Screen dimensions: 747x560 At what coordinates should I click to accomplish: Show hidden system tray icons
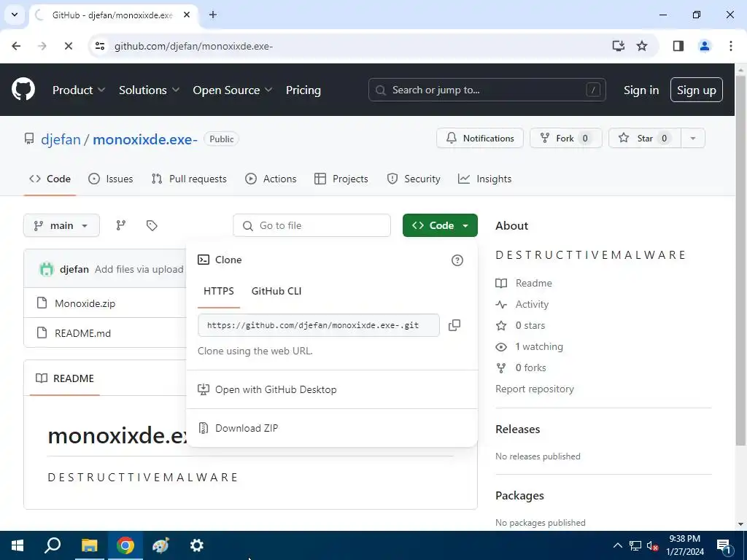(617, 545)
